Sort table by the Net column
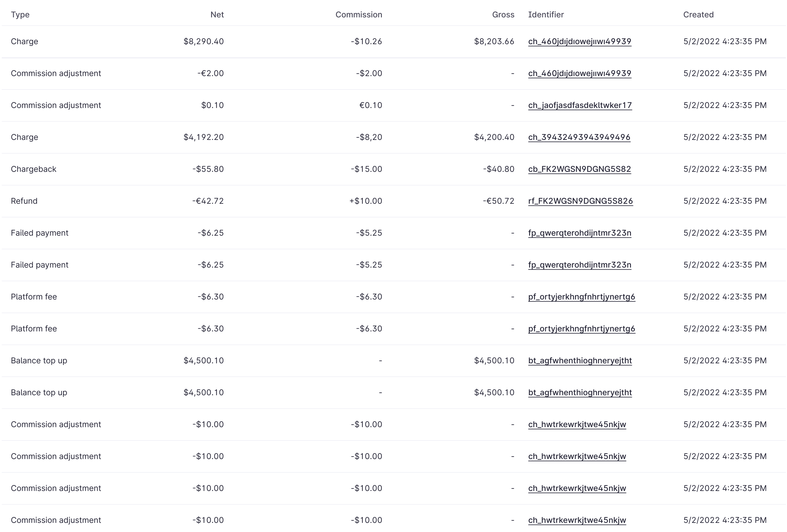 click(x=217, y=15)
